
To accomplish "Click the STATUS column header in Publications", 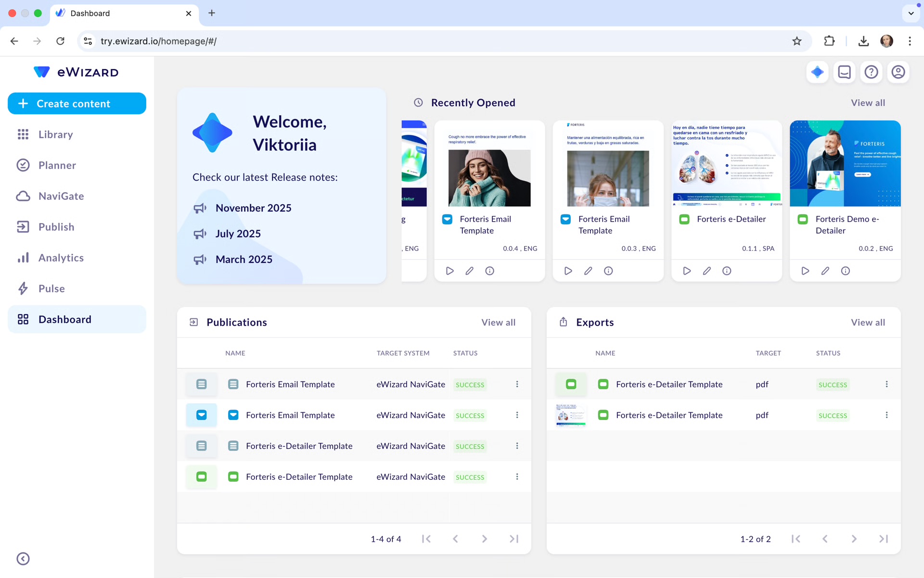I will (465, 353).
